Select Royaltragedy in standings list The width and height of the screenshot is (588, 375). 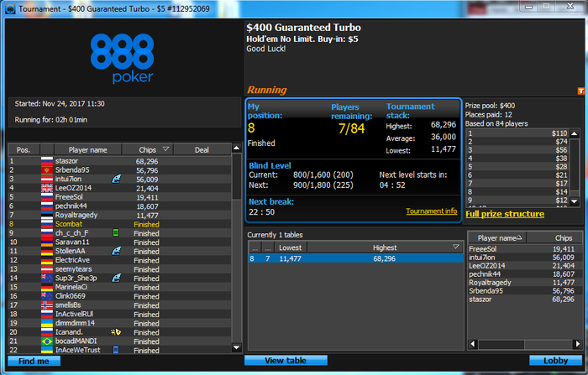click(x=119, y=215)
